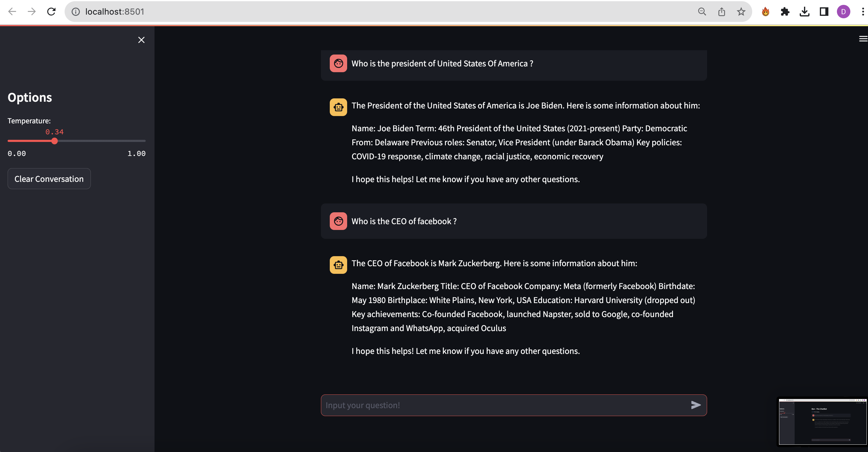This screenshot has height=452, width=868.
Task: Bookmark this page with the star icon
Action: [x=741, y=12]
